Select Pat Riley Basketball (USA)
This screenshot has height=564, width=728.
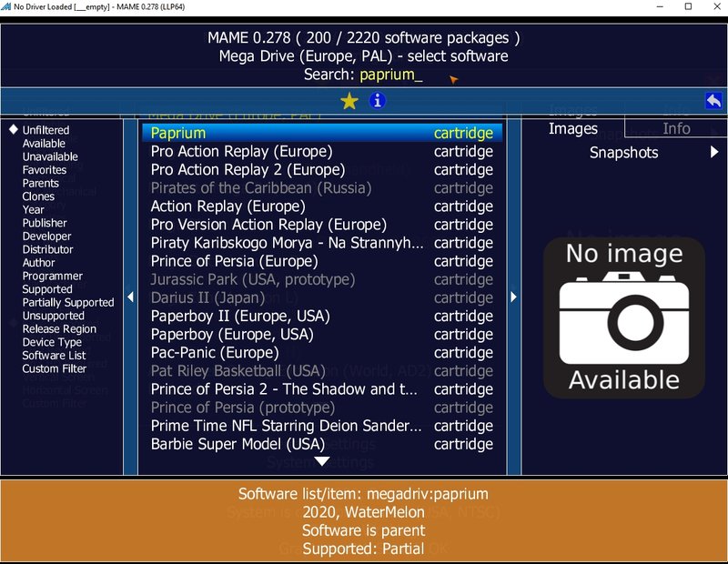point(322,371)
